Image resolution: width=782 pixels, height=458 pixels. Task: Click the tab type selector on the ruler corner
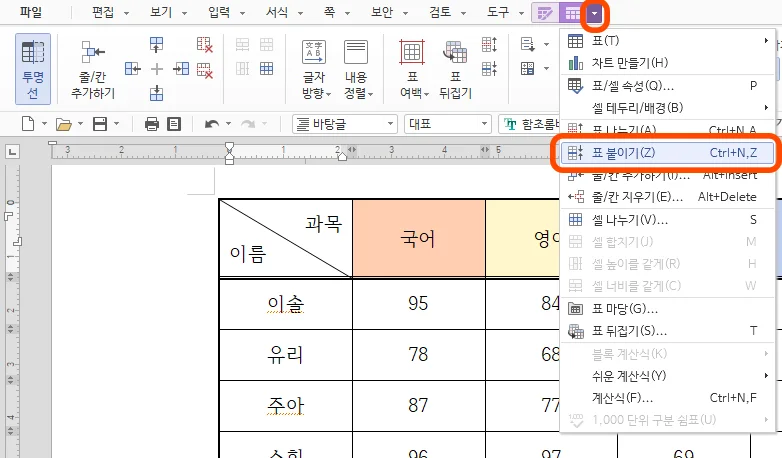tap(12, 151)
